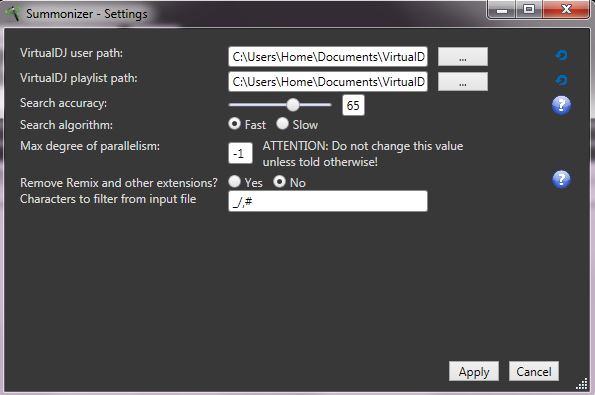Click the Search accuracy slider thumb
Image resolution: width=595 pixels, height=395 pixels.
[x=293, y=105]
